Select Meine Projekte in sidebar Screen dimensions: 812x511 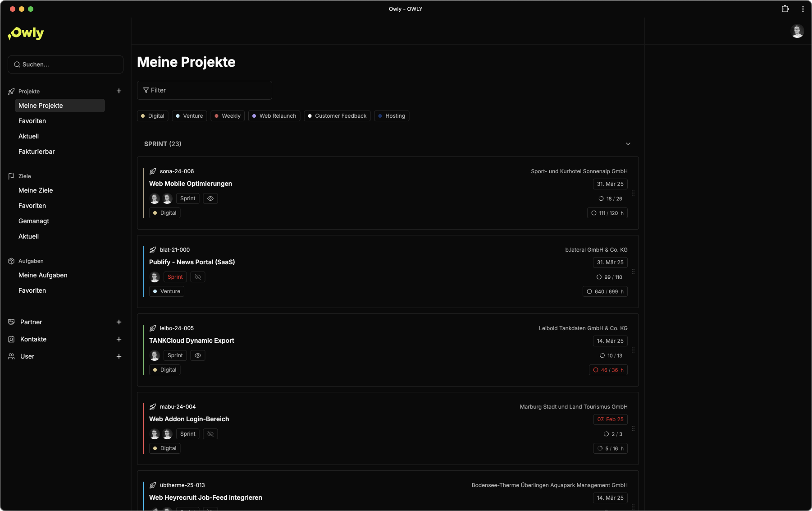[x=60, y=106]
